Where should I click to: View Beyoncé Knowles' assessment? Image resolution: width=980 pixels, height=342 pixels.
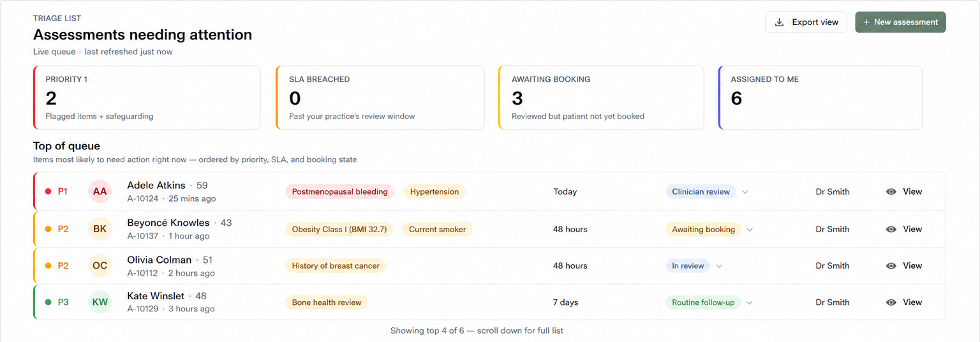pos(904,229)
